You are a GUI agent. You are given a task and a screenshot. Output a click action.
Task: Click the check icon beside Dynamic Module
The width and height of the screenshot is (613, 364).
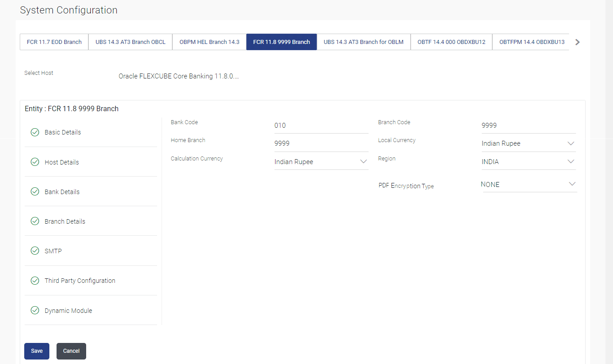pos(35,310)
